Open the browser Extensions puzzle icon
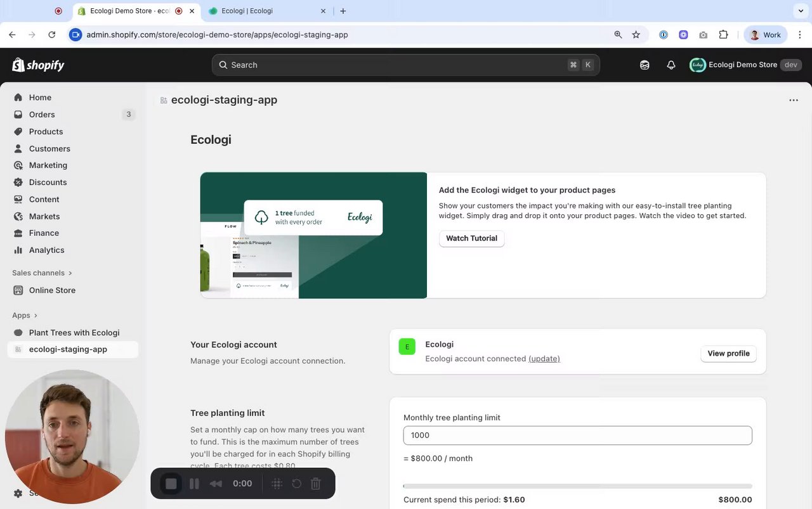 tap(723, 35)
